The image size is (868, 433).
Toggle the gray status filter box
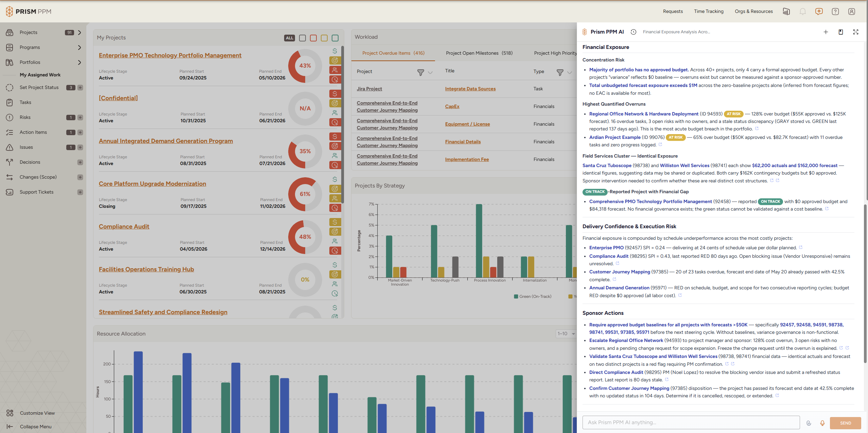(302, 38)
